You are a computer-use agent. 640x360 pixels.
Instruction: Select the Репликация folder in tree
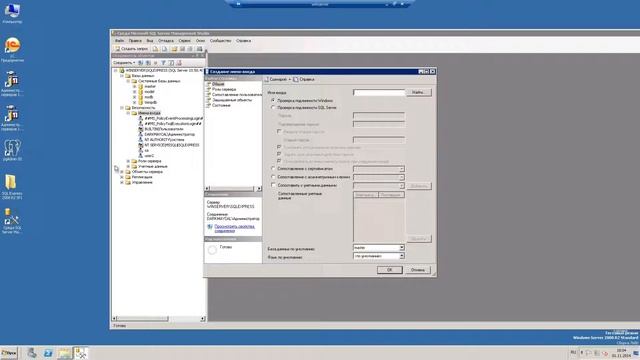tap(142, 177)
